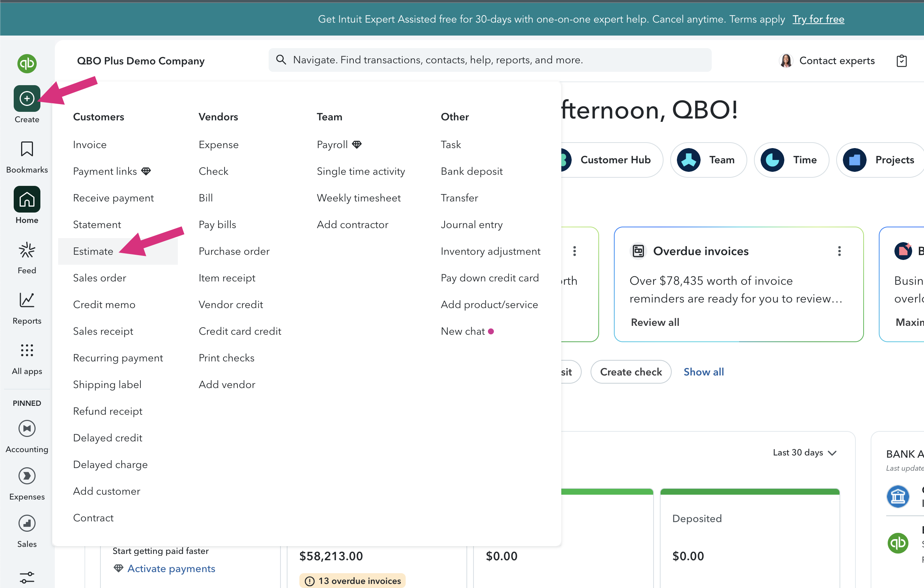
Task: Go to Home in the sidebar
Action: (x=27, y=199)
